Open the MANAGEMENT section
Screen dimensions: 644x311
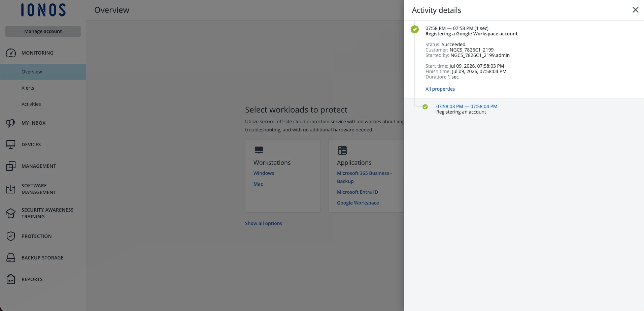pyautogui.click(x=43, y=166)
